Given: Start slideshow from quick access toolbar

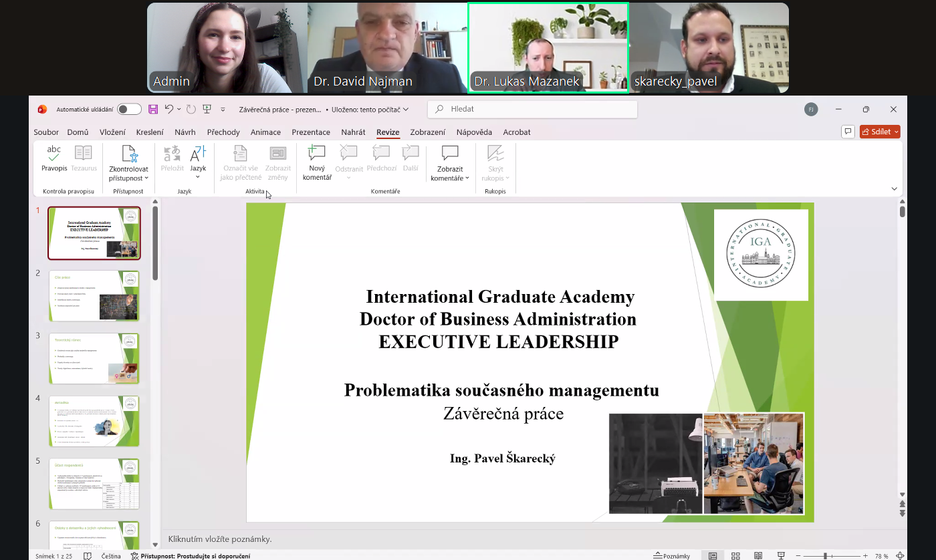Looking at the screenshot, I should pos(207,110).
